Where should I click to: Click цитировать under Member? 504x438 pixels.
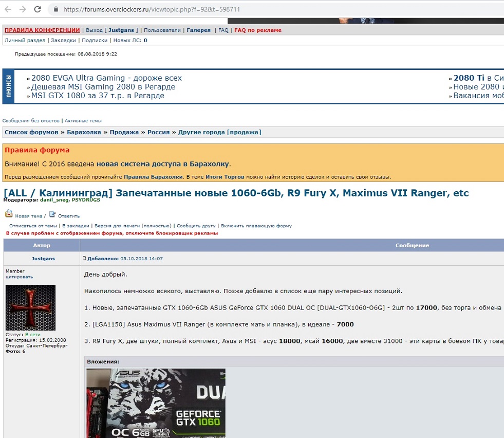pos(19,277)
